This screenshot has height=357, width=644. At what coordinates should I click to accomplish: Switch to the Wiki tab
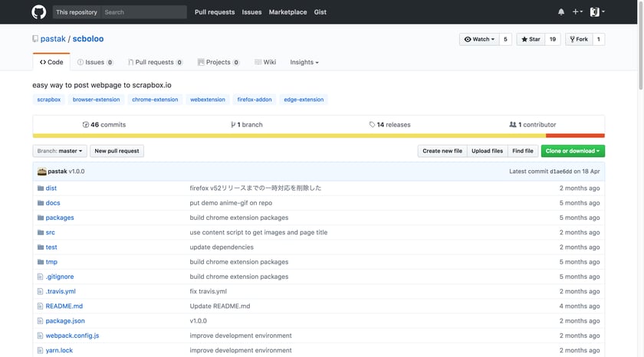(265, 62)
